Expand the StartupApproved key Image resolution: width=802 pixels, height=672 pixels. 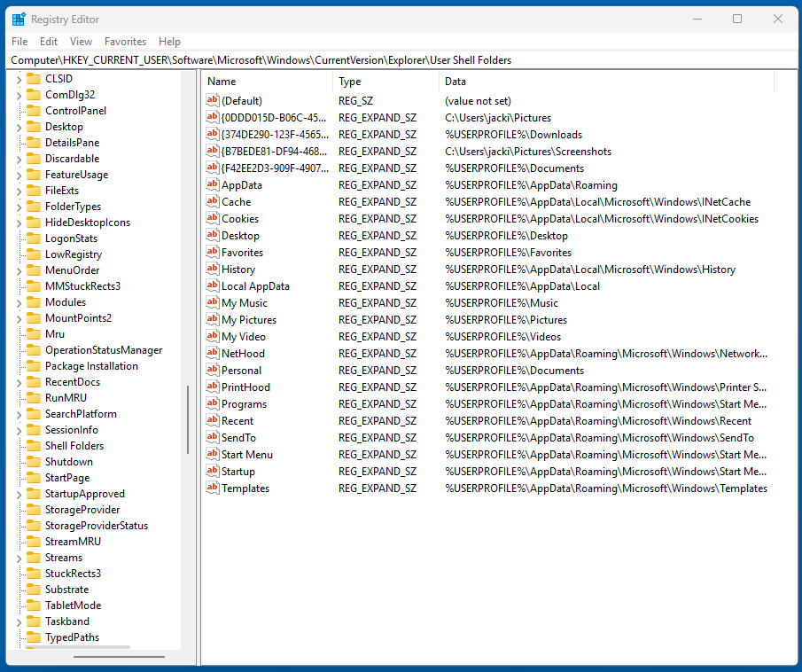tap(19, 493)
